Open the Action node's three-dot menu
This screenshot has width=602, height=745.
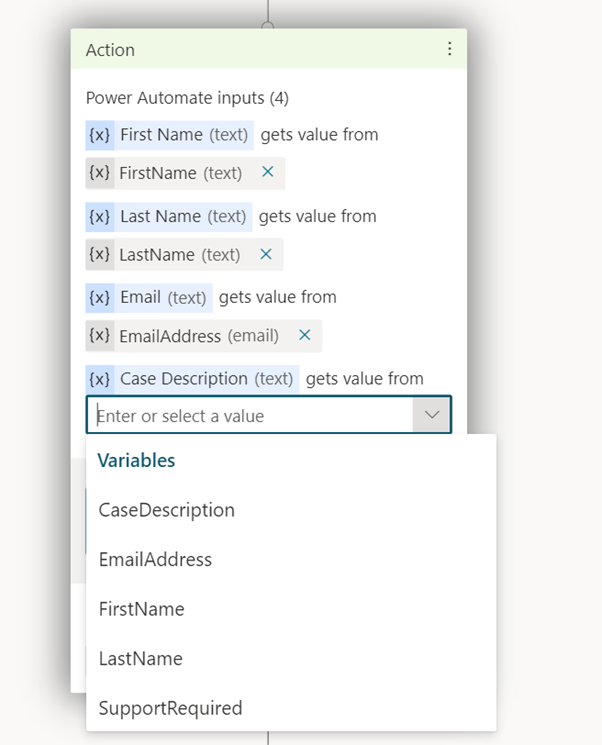click(449, 49)
